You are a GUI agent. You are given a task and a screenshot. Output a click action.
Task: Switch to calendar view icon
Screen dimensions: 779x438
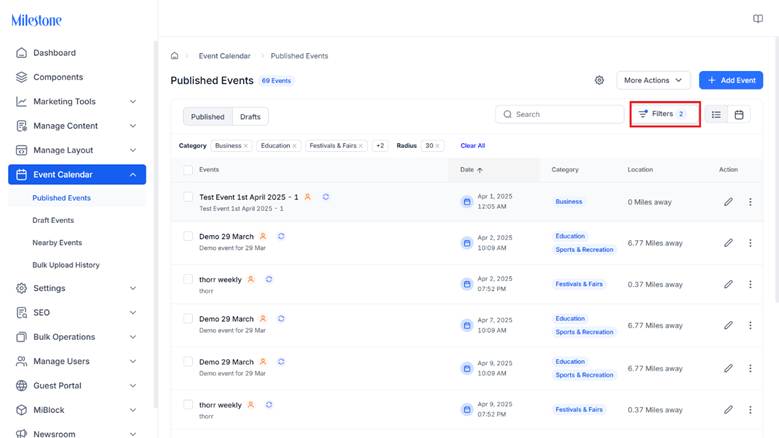pyautogui.click(x=739, y=114)
